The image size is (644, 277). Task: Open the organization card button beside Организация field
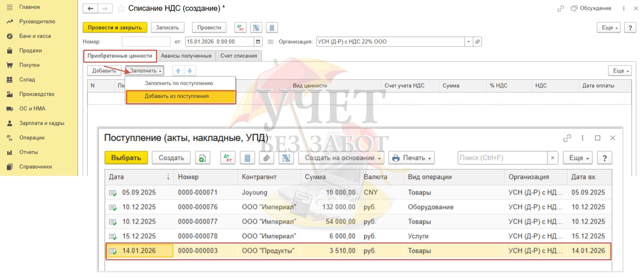[477, 42]
